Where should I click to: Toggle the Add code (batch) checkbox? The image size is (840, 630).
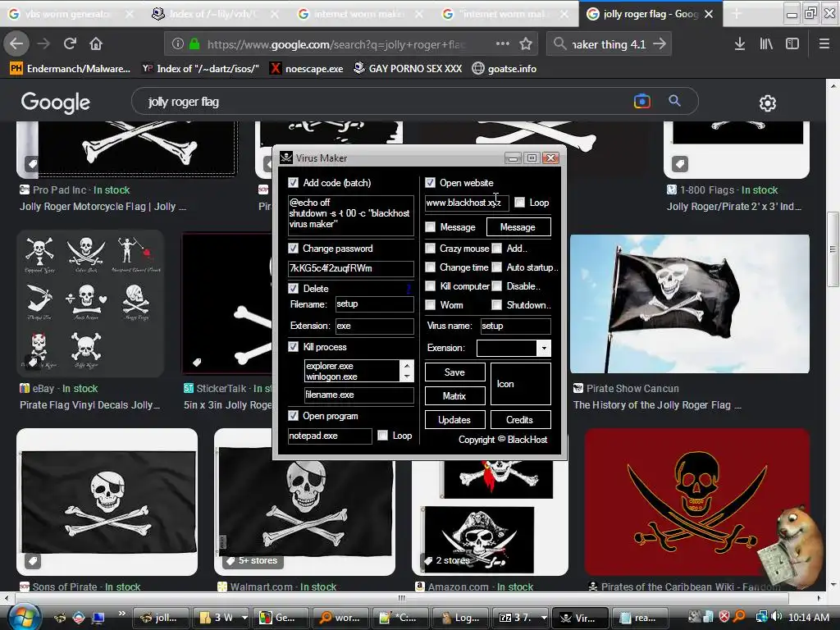tap(293, 183)
